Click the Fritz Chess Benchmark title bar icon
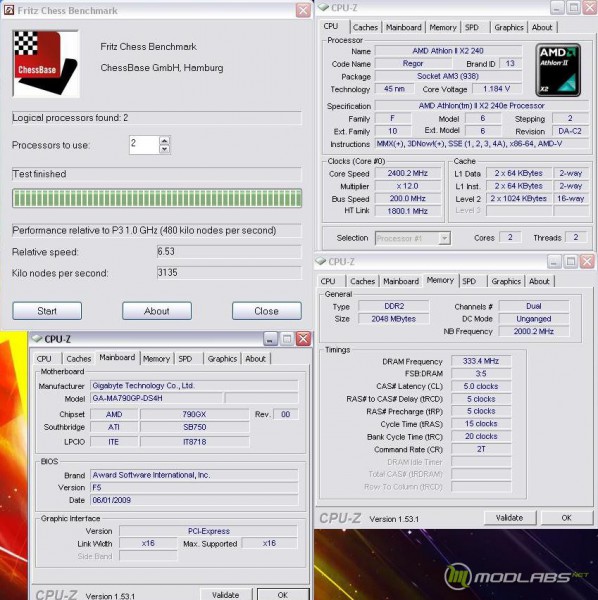 point(8,10)
